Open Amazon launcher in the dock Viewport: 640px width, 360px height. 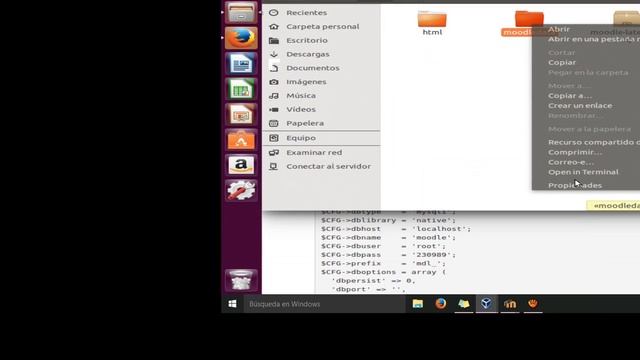(241, 165)
